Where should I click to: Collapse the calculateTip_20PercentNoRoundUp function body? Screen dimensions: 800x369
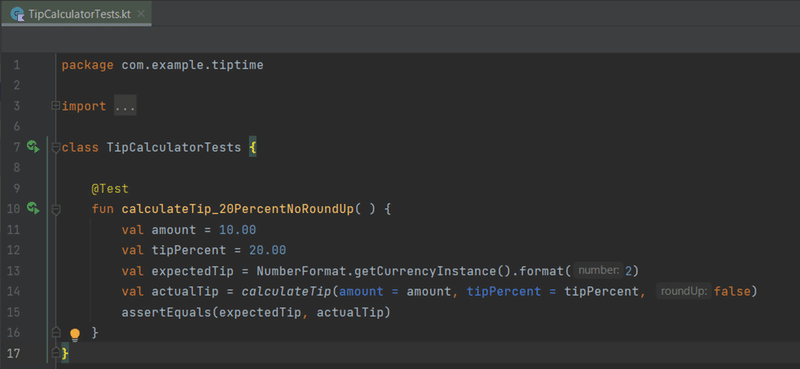tap(56, 209)
